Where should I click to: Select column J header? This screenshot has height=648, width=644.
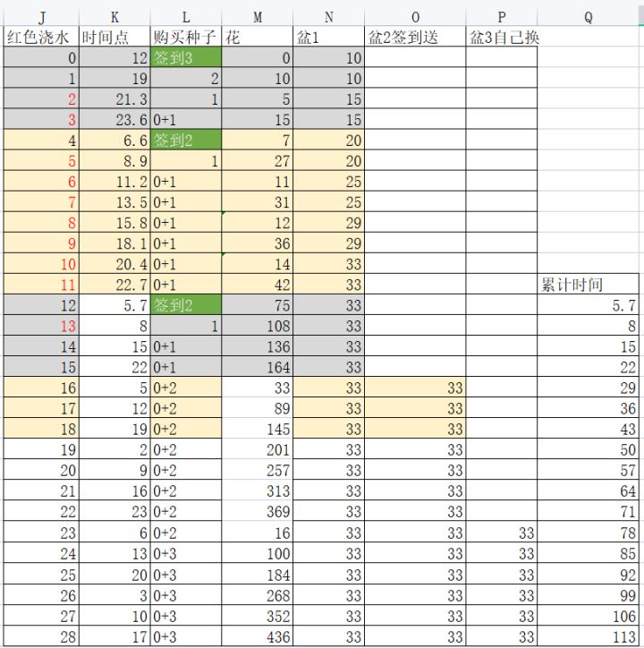click(41, 17)
